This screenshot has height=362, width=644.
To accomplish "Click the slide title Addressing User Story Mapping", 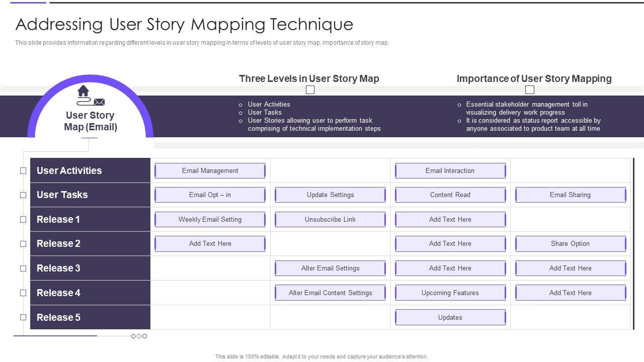I will pyautogui.click(x=184, y=24).
